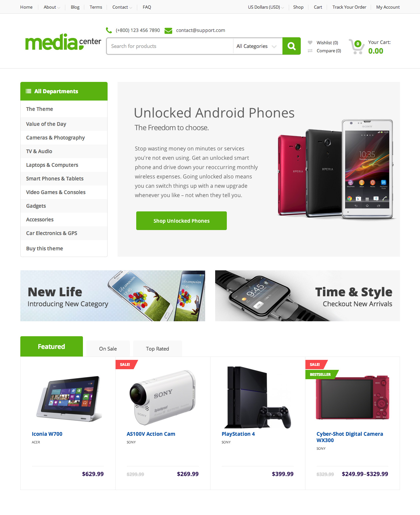This screenshot has height=515, width=420.
Task: Click the compare arrows icon
Action: (310, 51)
